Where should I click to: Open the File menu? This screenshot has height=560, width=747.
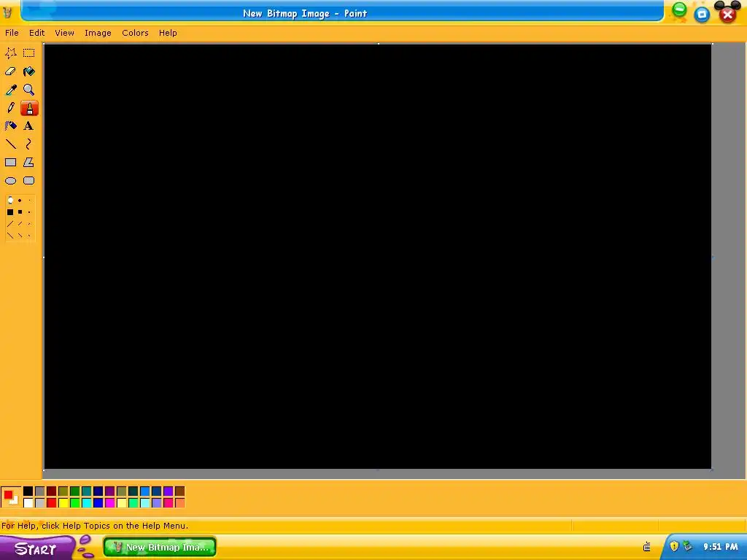[x=12, y=33]
